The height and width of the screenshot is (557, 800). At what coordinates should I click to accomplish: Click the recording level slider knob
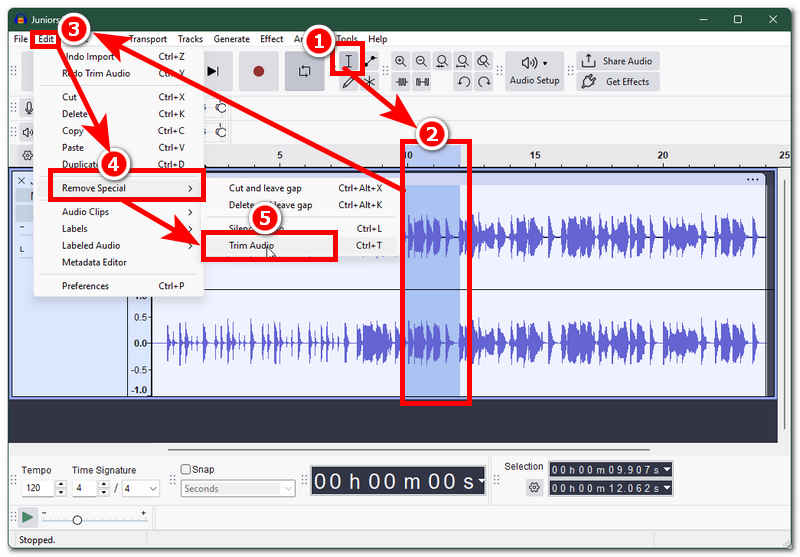(221, 108)
